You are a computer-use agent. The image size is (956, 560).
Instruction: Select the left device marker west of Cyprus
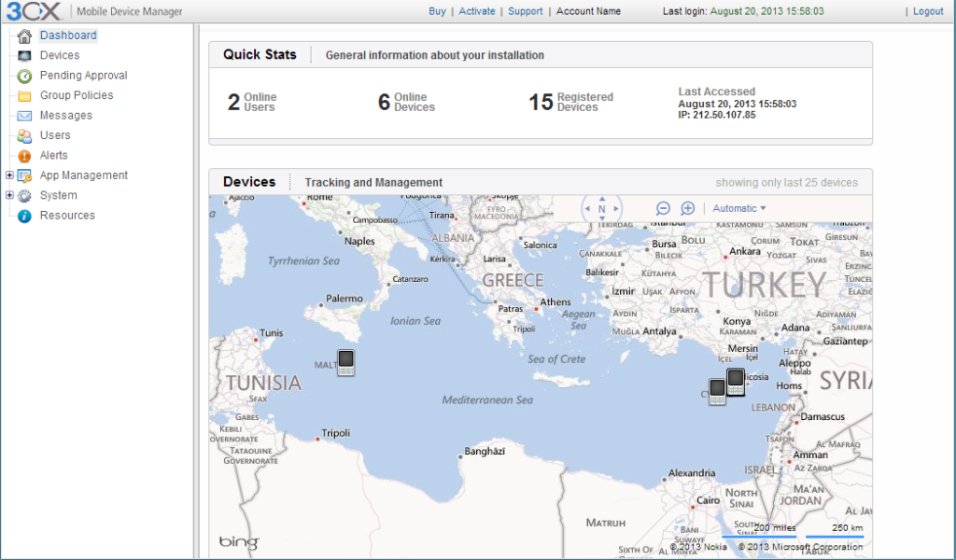click(718, 392)
